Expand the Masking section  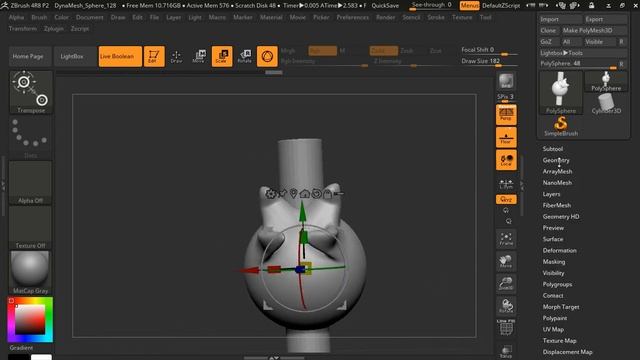click(x=554, y=262)
